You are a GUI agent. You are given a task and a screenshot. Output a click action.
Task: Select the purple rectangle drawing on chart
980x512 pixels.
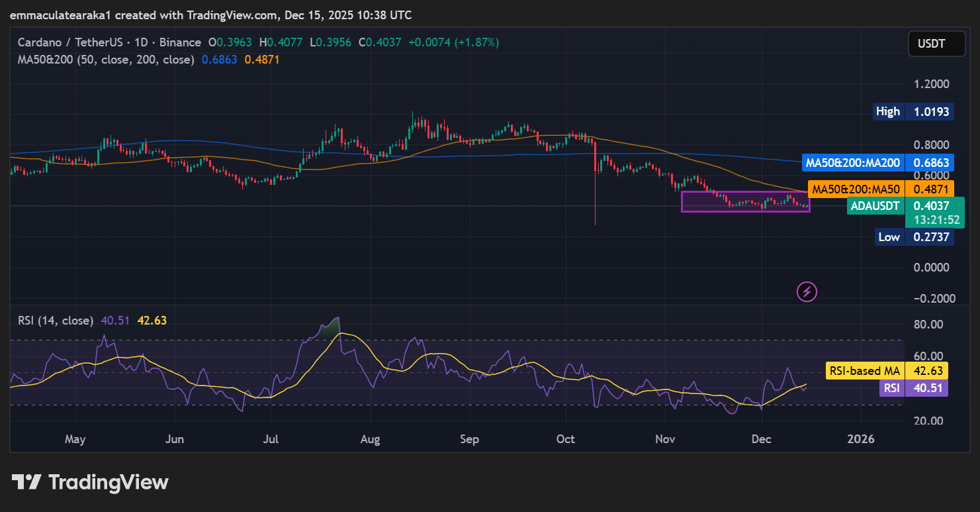click(745, 193)
